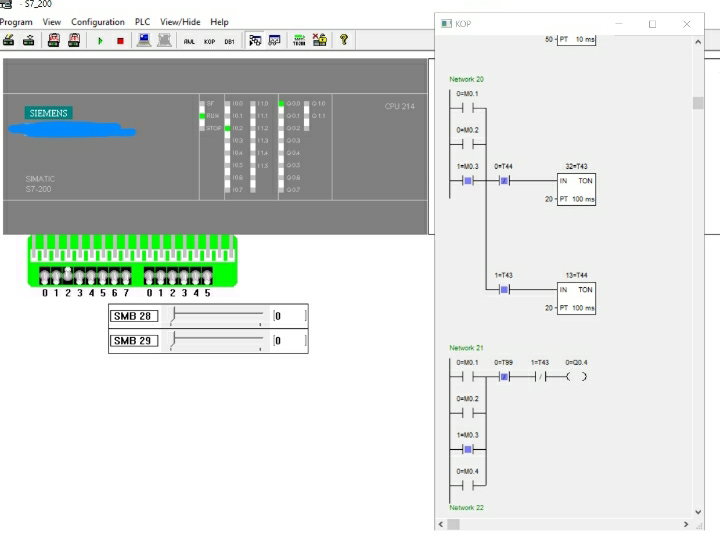720x541 pixels.
Task: Click the padlock with red X icon
Action: (x=320, y=40)
